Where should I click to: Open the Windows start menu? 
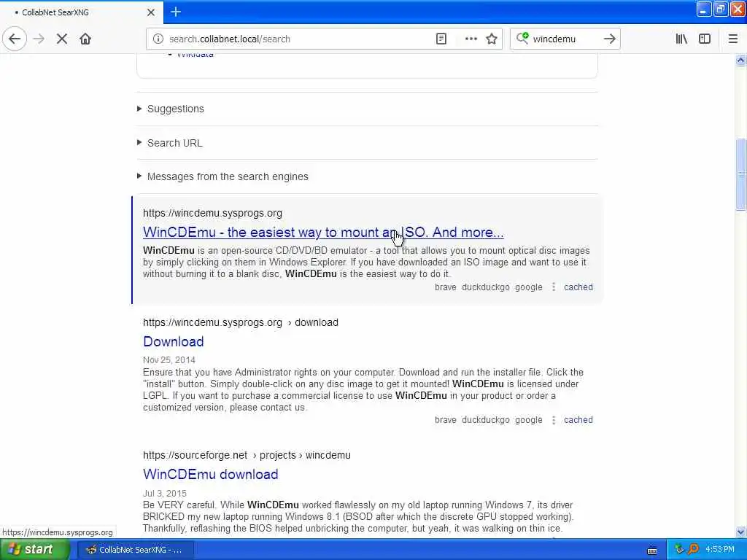pos(34,550)
